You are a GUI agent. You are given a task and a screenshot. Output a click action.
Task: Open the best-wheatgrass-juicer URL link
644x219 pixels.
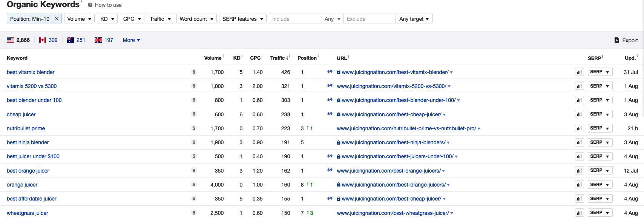click(393, 213)
